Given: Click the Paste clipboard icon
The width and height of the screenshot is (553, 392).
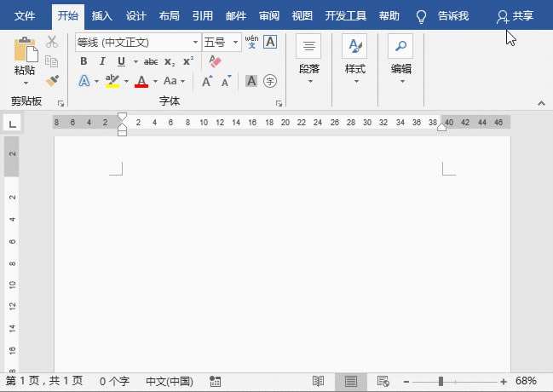Looking at the screenshot, I should pyautogui.click(x=26, y=49).
